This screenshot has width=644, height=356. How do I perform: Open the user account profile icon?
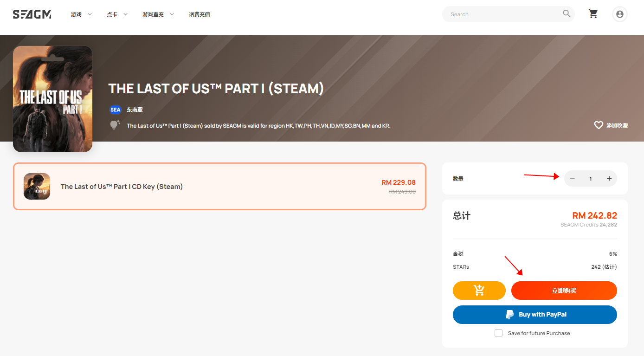click(619, 14)
